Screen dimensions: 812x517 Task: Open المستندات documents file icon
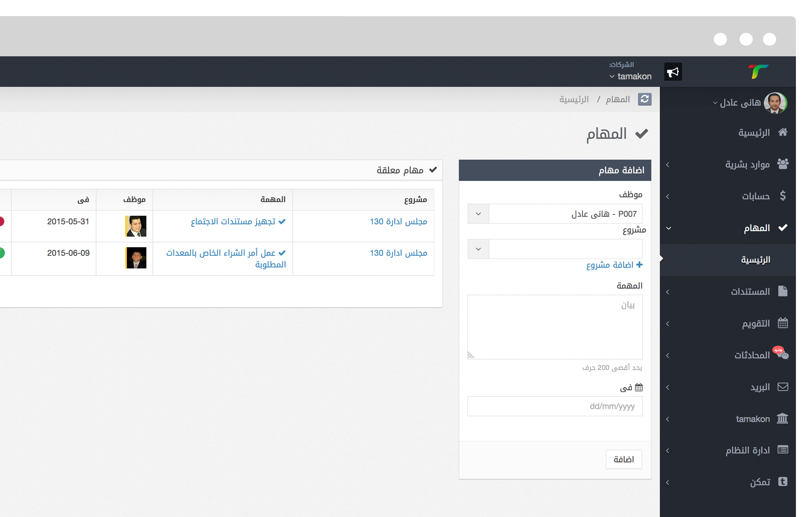click(x=782, y=291)
